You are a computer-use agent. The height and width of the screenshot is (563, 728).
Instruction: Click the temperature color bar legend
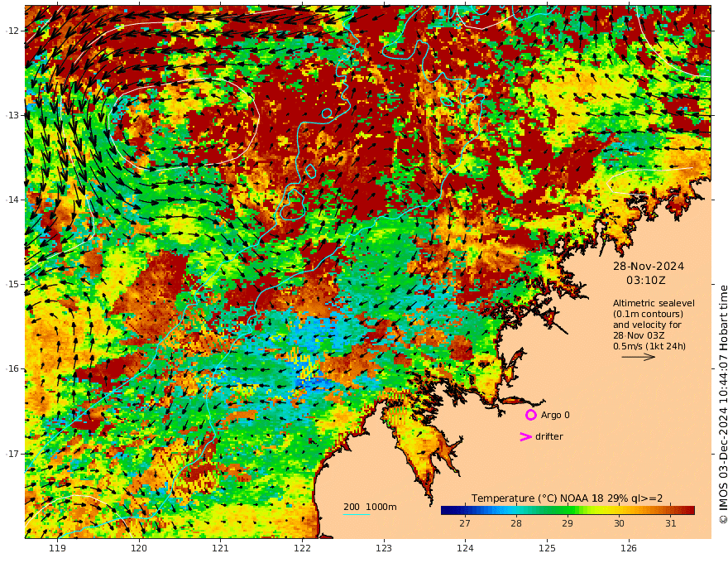pyautogui.click(x=568, y=511)
